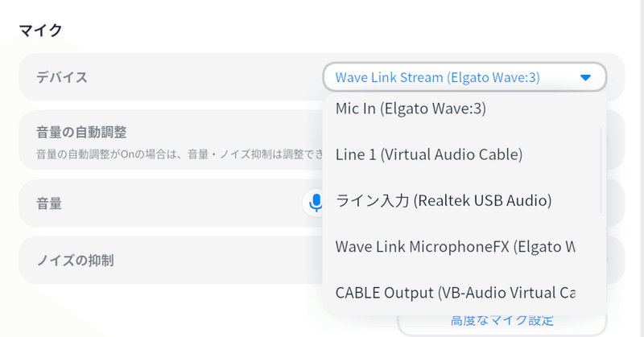Pick Wave Link MicrophoneFX device option
Viewport: 644px width, 337px height.
click(455, 246)
